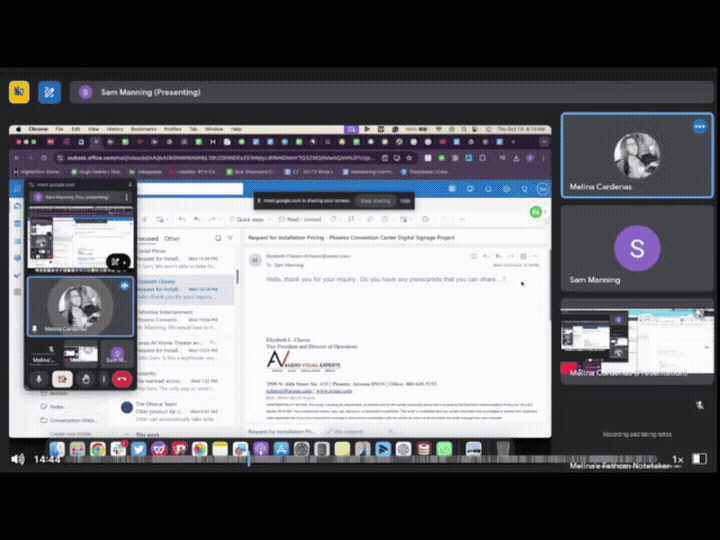The image size is (720, 540).
Task: Click Forward icon in message header
Action: click(511, 256)
